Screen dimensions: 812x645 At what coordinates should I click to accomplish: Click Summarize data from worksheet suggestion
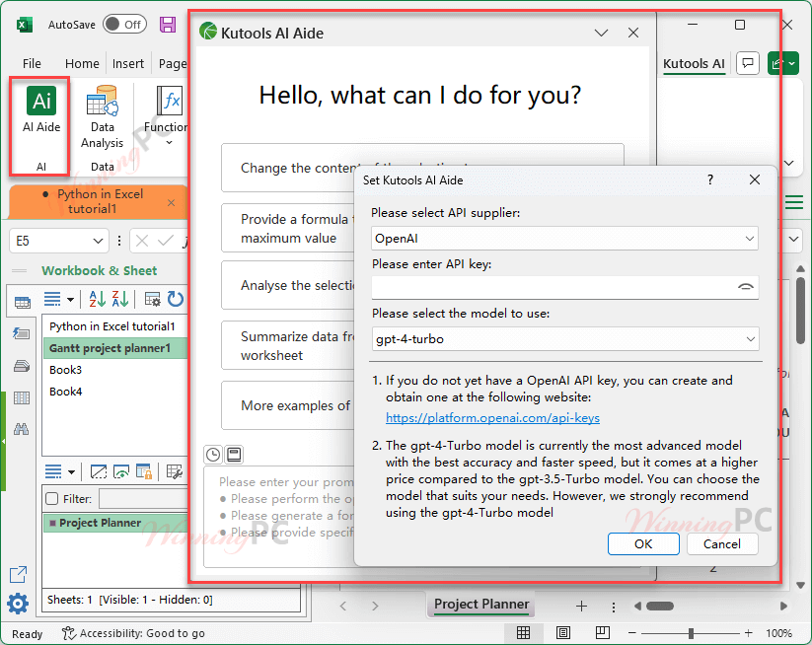[x=288, y=345]
